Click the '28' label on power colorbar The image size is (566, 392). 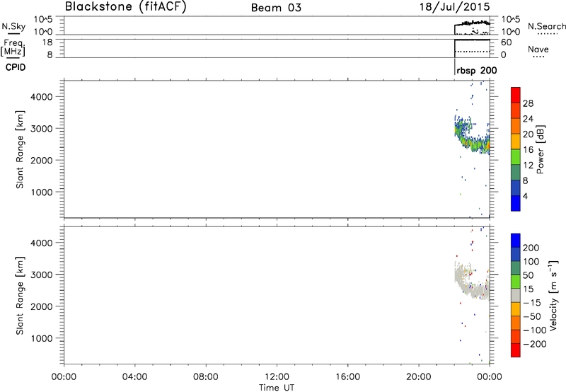(x=528, y=103)
